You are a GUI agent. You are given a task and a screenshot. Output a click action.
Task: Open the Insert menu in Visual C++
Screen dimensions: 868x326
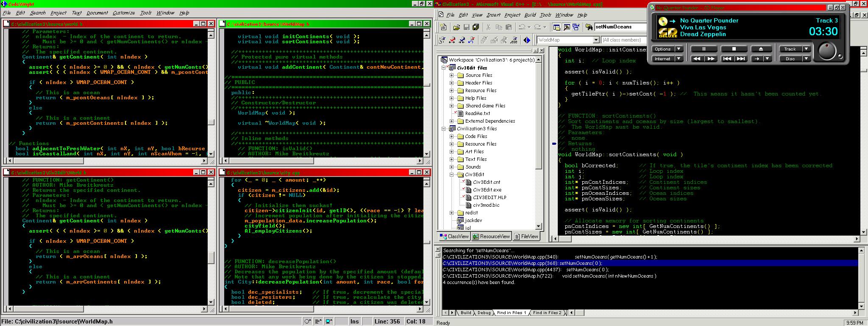tap(493, 15)
